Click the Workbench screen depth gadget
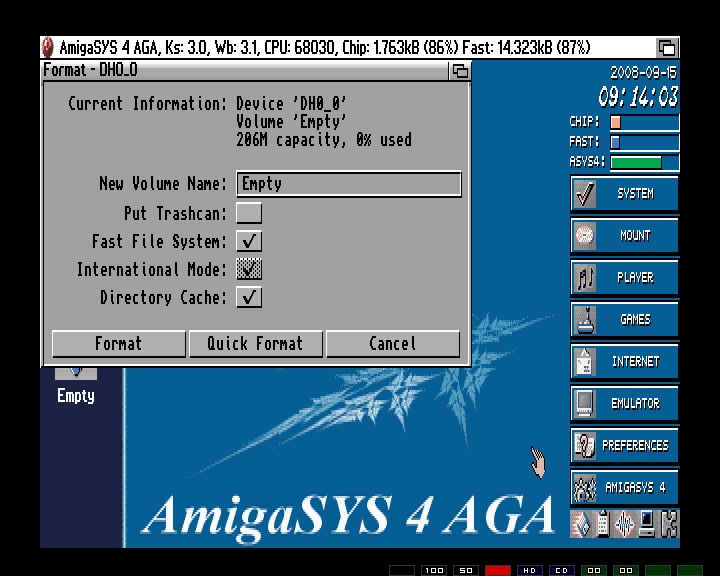Image resolution: width=720 pixels, height=576 pixels. point(667,47)
